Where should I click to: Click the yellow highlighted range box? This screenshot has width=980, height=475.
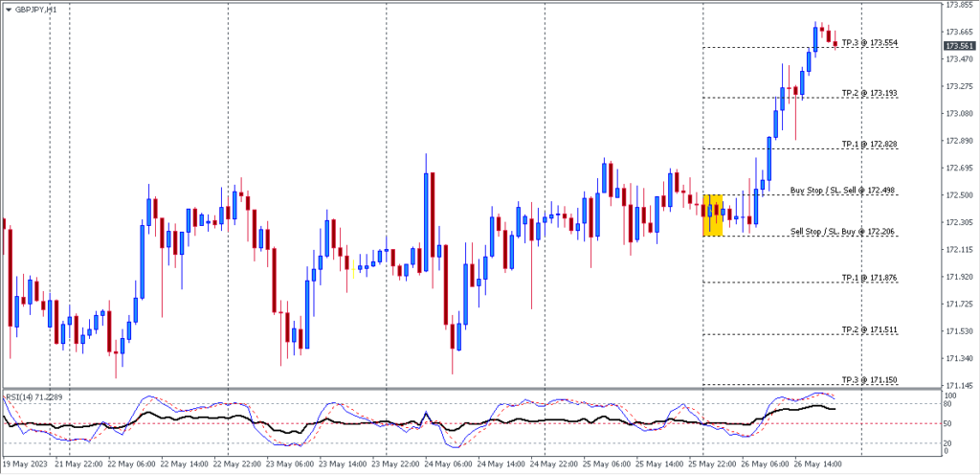click(712, 215)
